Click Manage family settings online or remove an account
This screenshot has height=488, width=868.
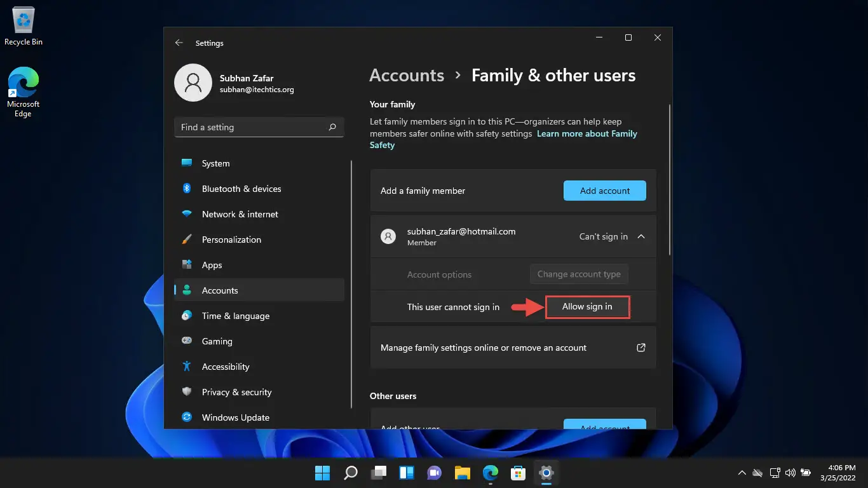tap(513, 348)
